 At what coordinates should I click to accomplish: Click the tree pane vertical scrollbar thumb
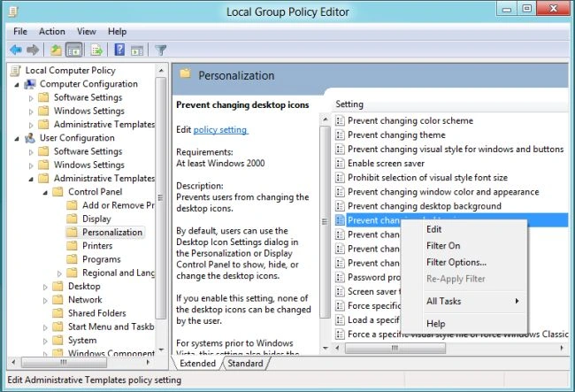click(x=161, y=198)
